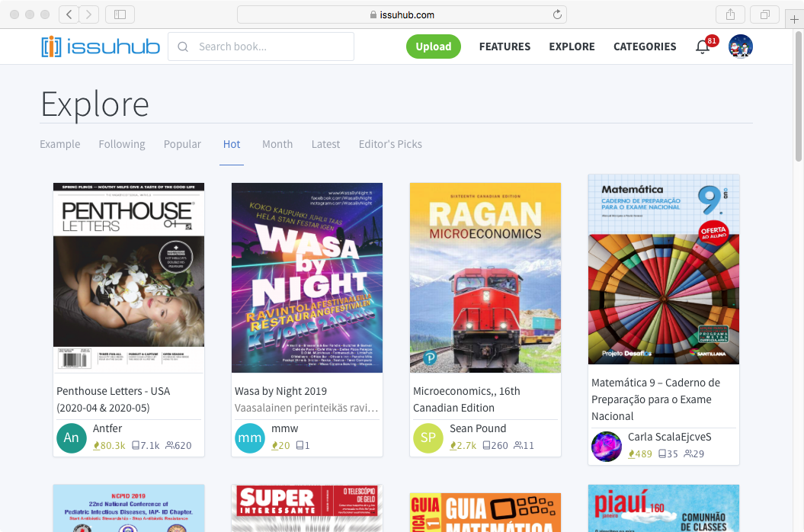Image resolution: width=804 pixels, height=532 pixels.
Task: Click the 2.7k hot count for Sean Pound
Action: coord(463,445)
